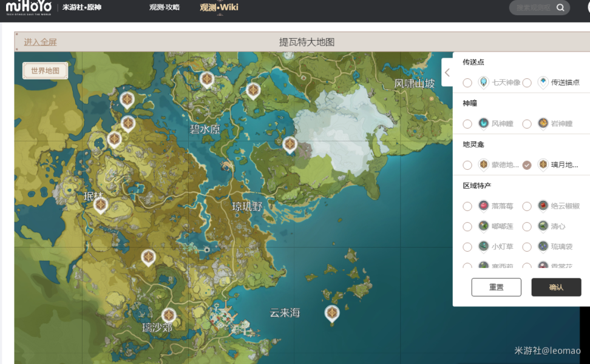Open the 观测·攻略 tab
The height and width of the screenshot is (364, 590).
pyautogui.click(x=164, y=7)
